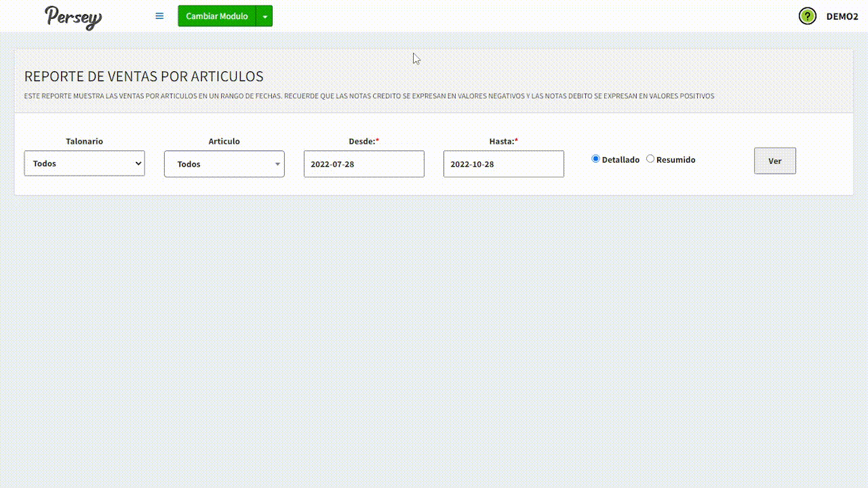Image resolution: width=868 pixels, height=488 pixels.
Task: Click the Hasta date field
Action: point(503,164)
